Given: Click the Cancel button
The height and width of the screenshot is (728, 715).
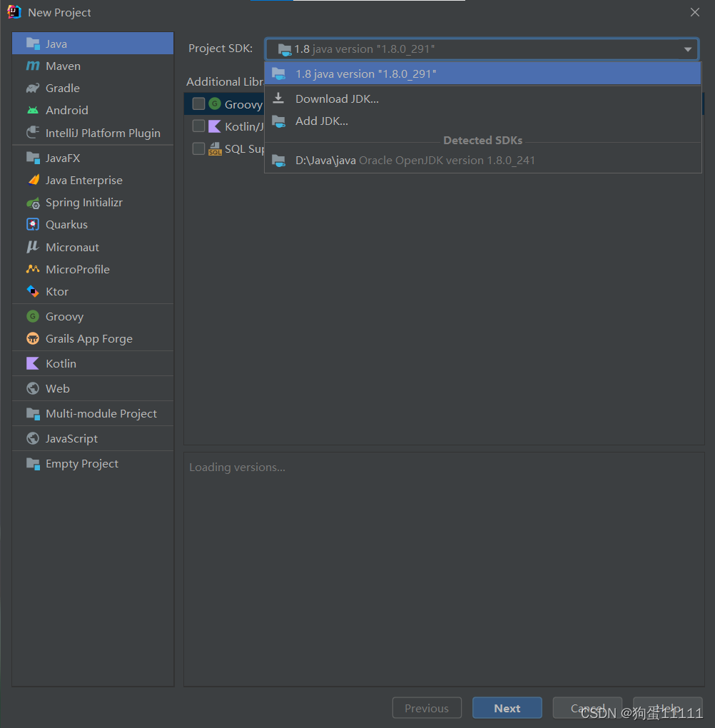Looking at the screenshot, I should (587, 708).
